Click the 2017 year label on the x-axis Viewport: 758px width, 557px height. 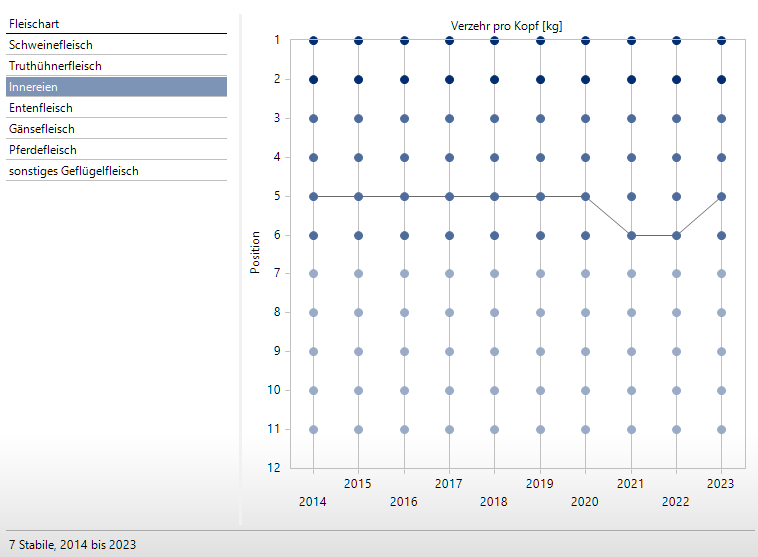pos(449,483)
